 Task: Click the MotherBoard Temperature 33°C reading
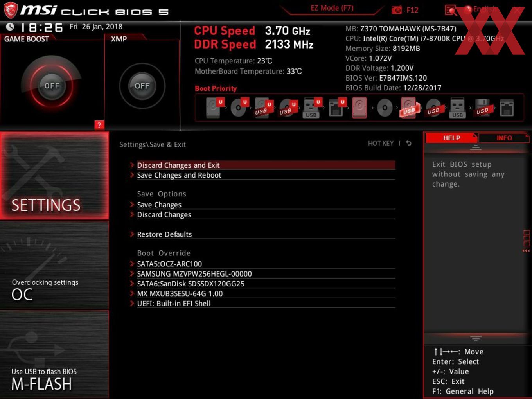pos(248,71)
